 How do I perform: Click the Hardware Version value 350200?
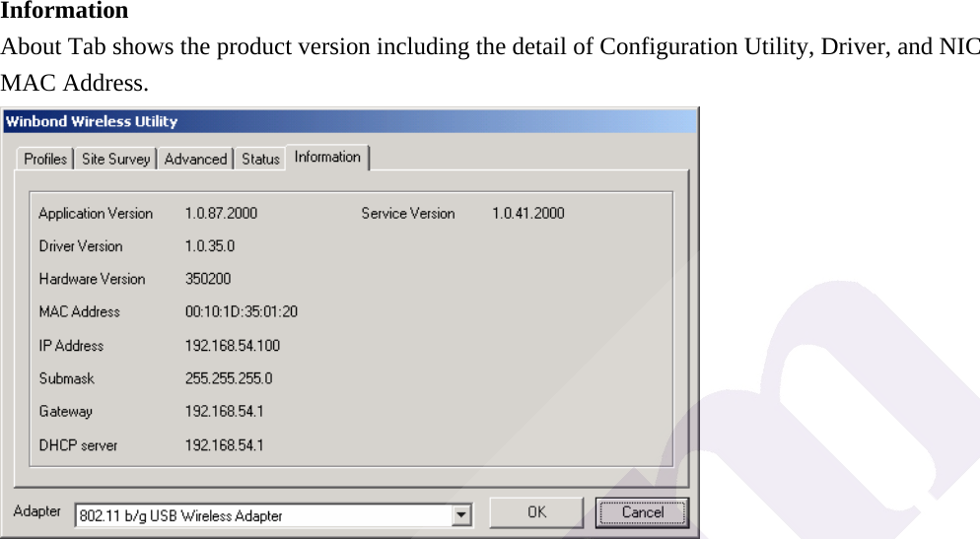tap(208, 279)
